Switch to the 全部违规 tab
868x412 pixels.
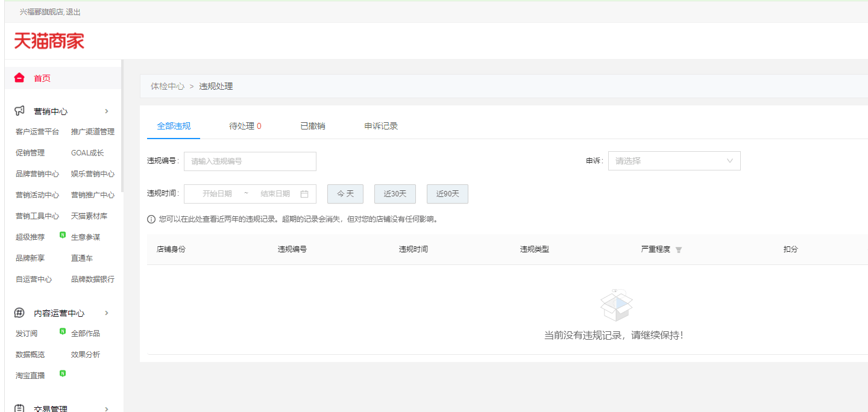pyautogui.click(x=174, y=126)
